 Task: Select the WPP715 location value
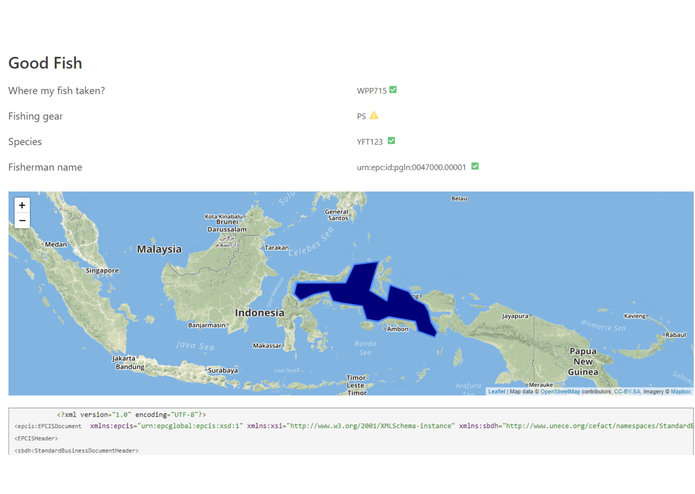coord(371,91)
